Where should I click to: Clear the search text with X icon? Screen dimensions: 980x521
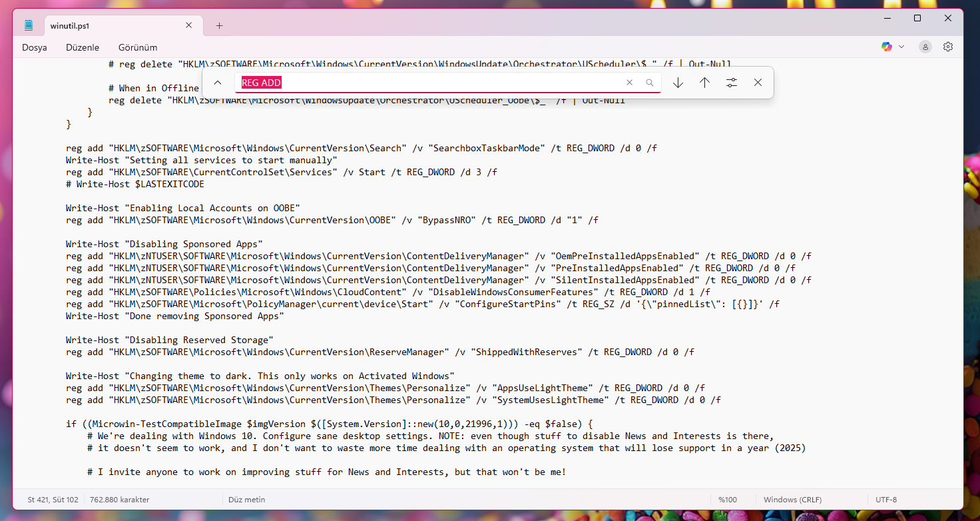pyautogui.click(x=629, y=83)
